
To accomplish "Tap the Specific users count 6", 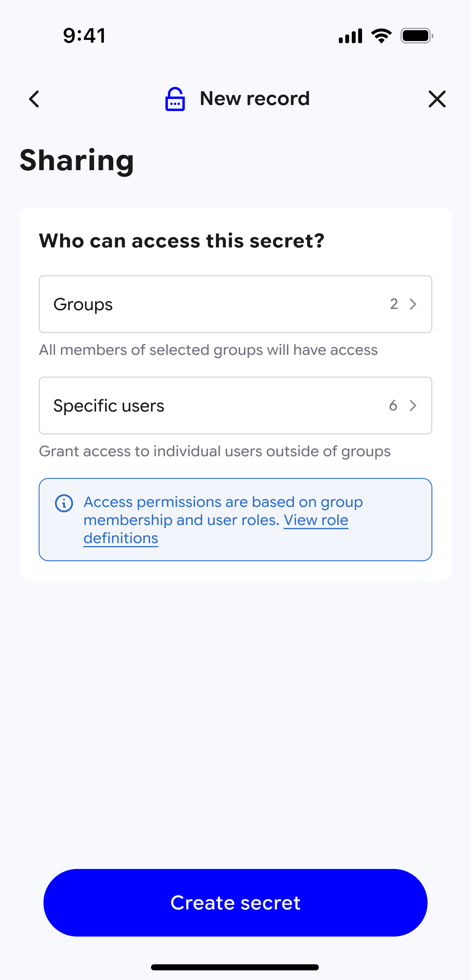I will coord(393,405).
